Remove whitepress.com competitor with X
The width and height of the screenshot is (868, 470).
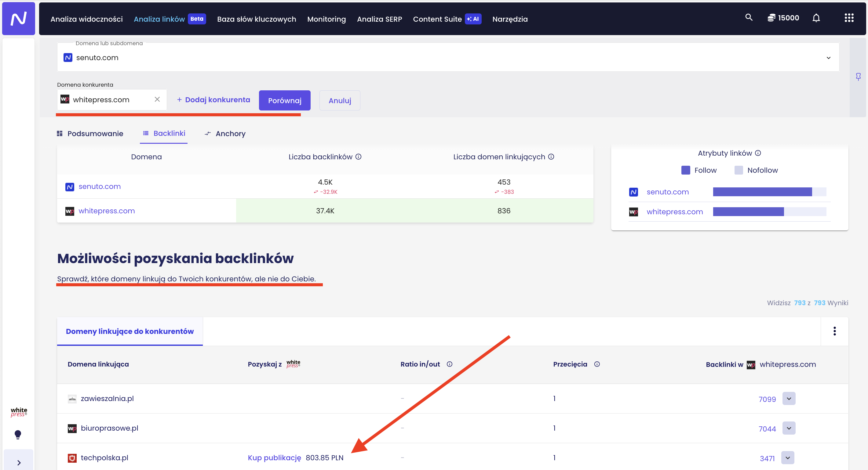(157, 99)
